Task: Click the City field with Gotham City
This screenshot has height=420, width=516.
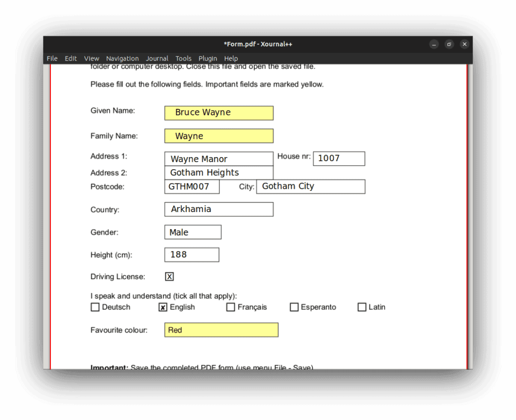Action: 310,186
